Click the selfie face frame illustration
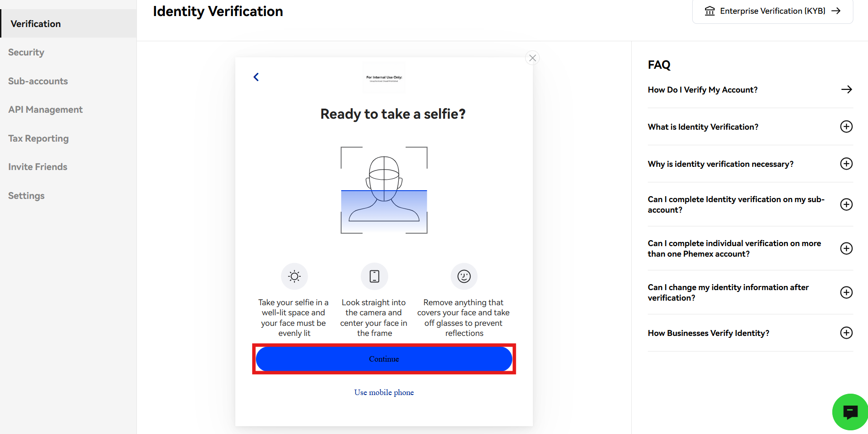The width and height of the screenshot is (868, 434). coord(384,190)
